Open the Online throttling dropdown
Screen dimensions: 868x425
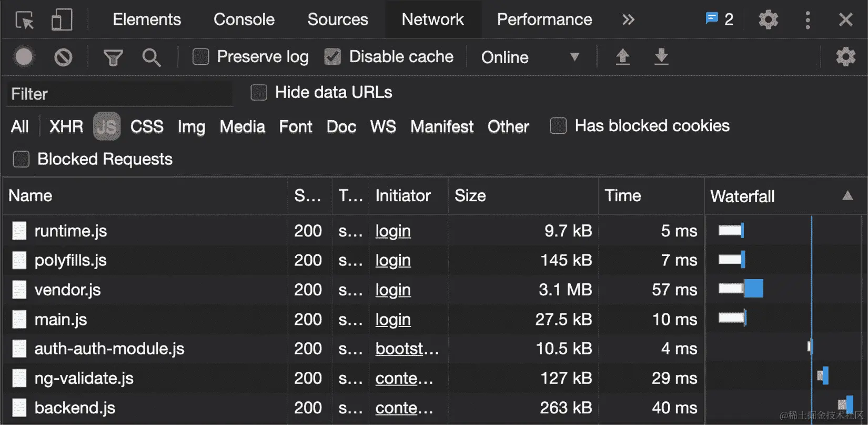pyautogui.click(x=530, y=57)
